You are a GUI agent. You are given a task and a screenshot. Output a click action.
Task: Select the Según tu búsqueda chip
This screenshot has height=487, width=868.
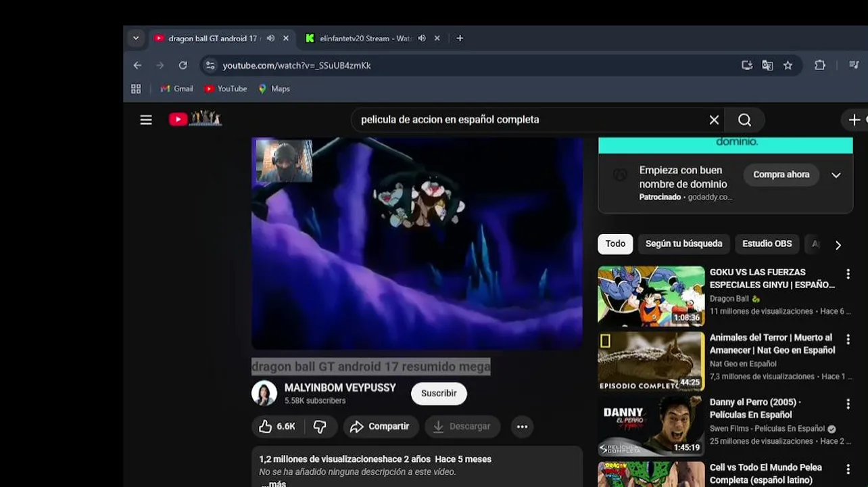click(x=683, y=243)
